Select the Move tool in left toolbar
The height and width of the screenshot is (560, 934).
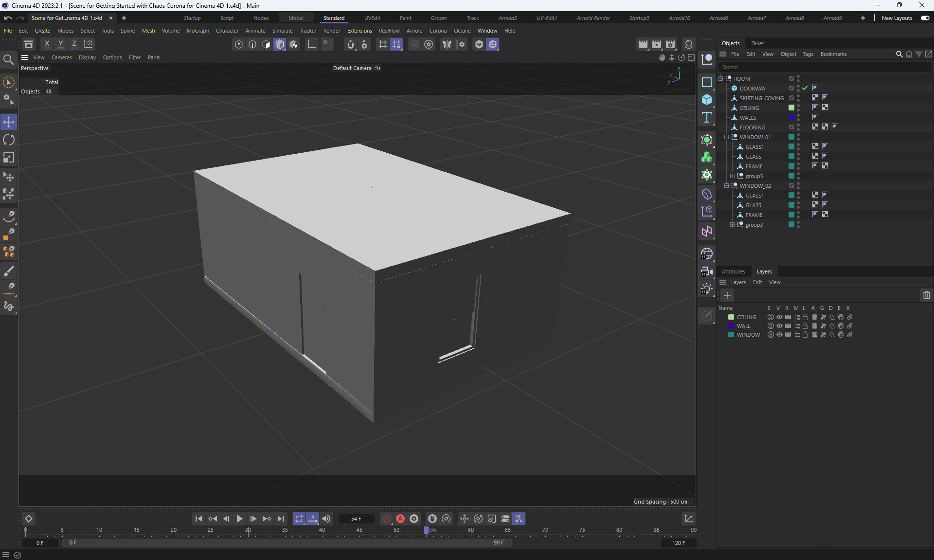pos(9,122)
